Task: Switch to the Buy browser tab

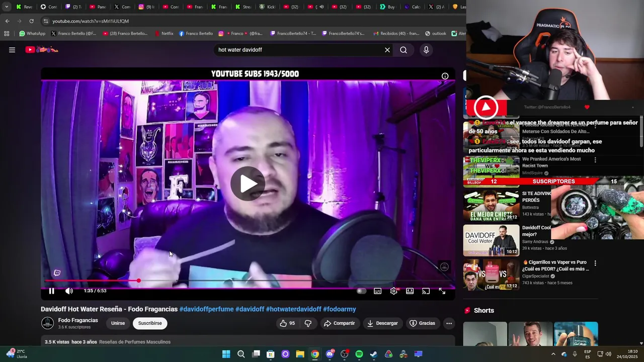Action: pos(387,7)
